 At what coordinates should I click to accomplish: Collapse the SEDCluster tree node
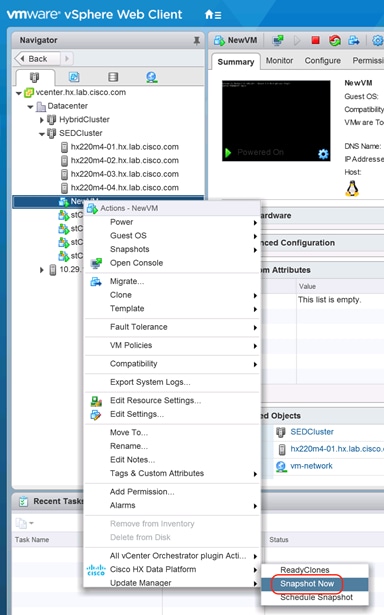click(42, 134)
